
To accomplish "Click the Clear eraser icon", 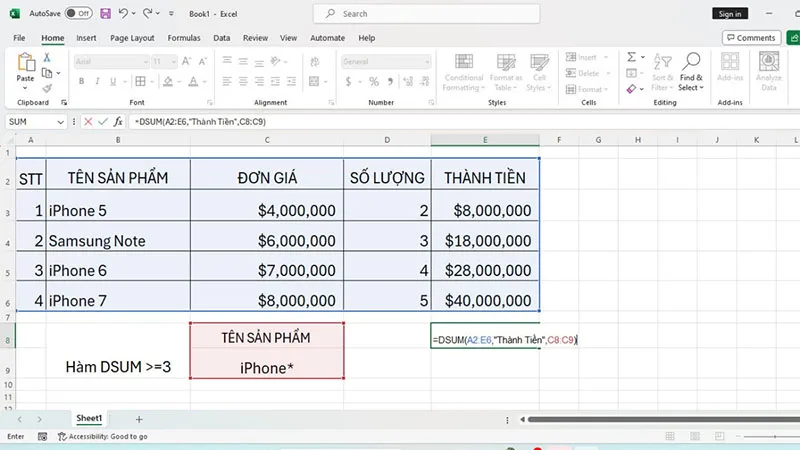I will click(x=632, y=89).
